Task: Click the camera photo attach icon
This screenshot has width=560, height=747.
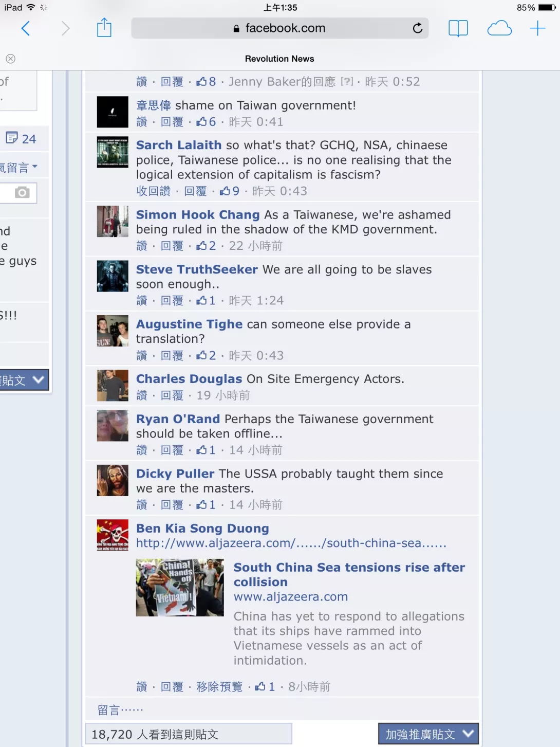Action: (x=22, y=193)
